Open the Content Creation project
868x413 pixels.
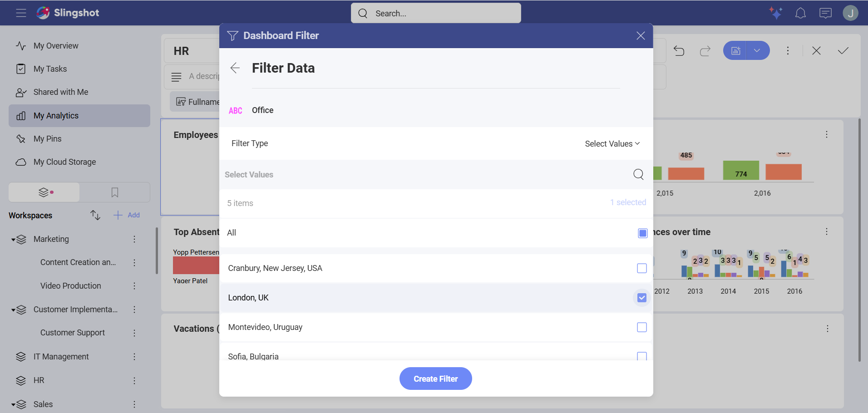(78, 262)
